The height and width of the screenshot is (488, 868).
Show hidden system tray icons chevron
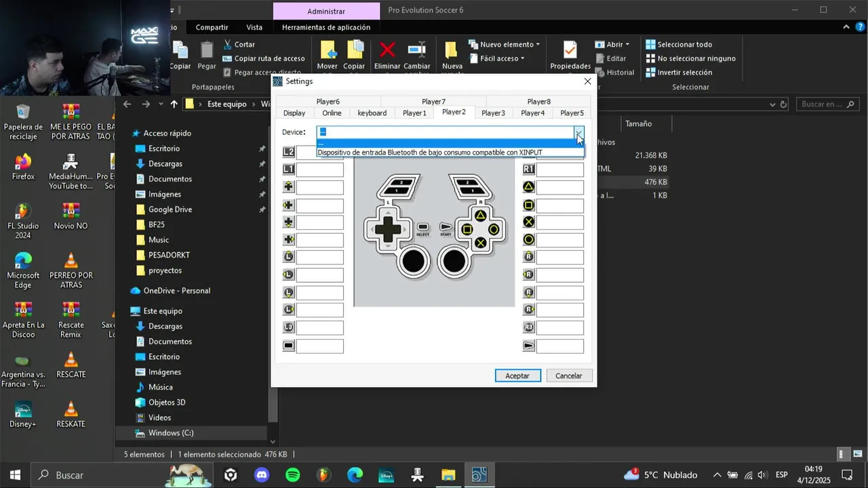pos(717,475)
